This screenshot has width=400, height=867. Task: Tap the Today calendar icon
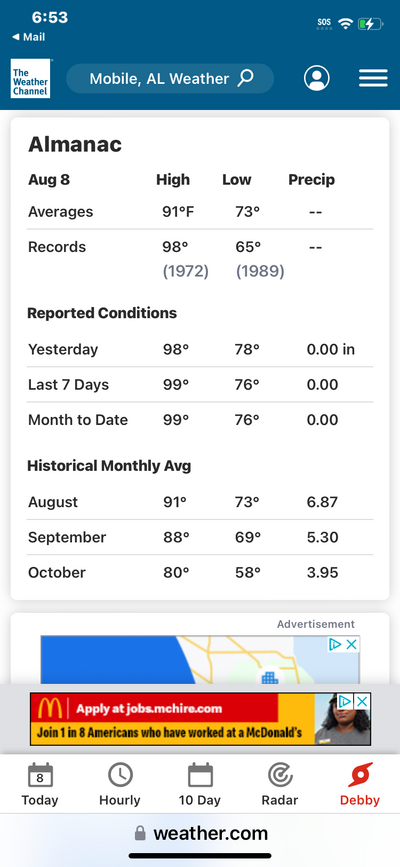pyautogui.click(x=40, y=775)
